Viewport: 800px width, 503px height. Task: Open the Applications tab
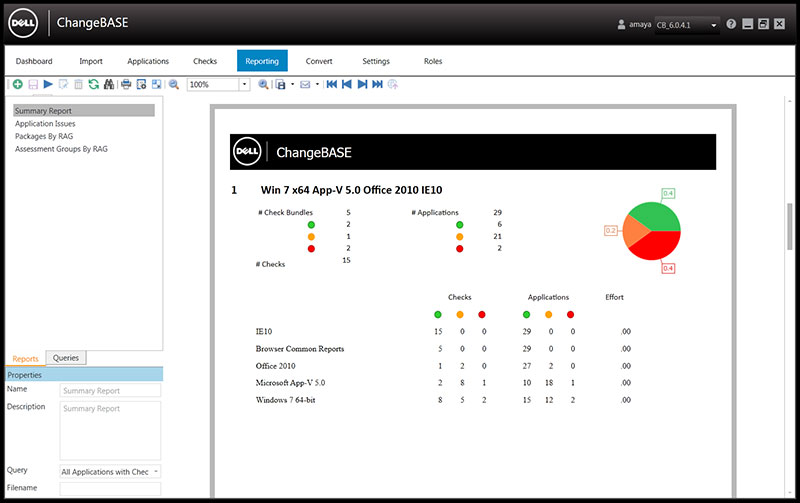click(x=148, y=61)
